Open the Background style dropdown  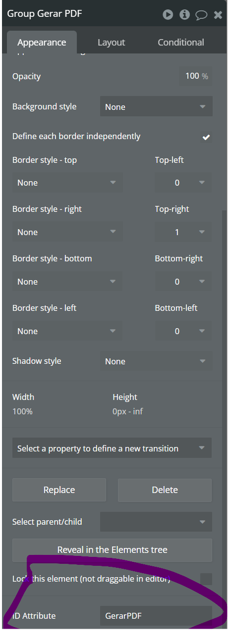(156, 107)
